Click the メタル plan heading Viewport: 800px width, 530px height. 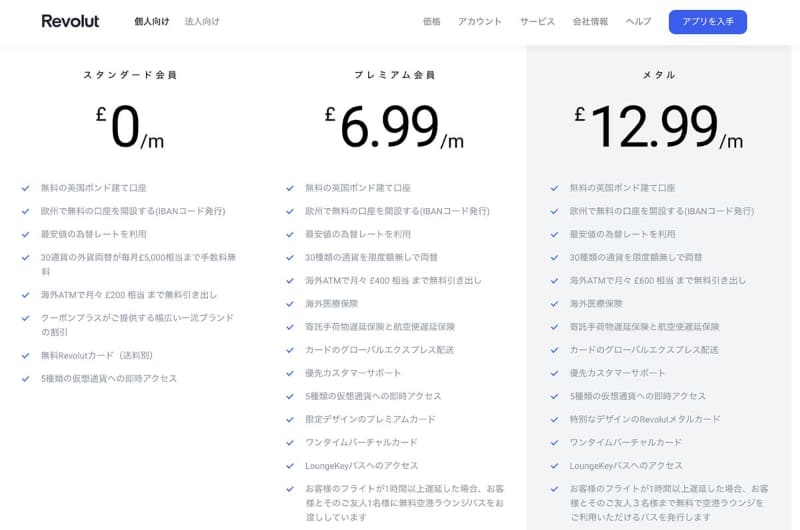(659, 75)
